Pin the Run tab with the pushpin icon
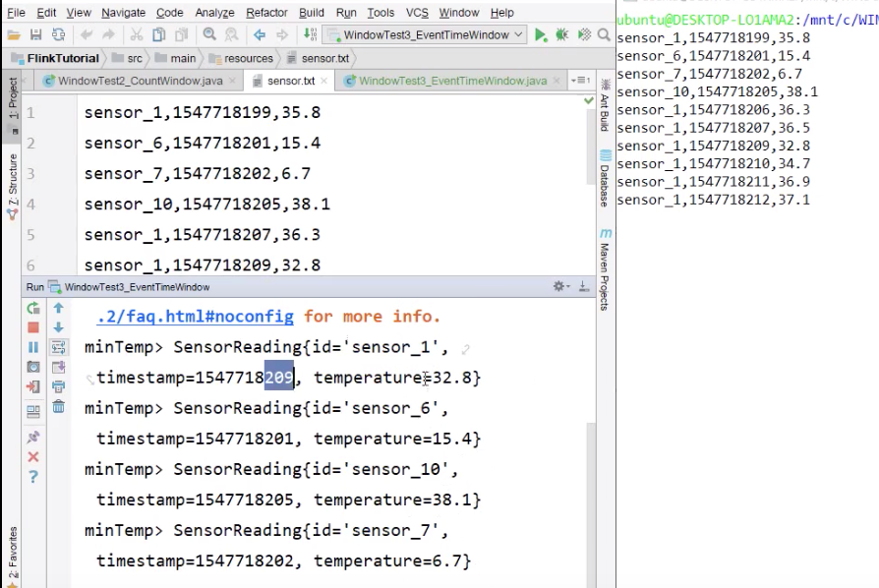Screen dimensions: 879x588 click(33, 437)
